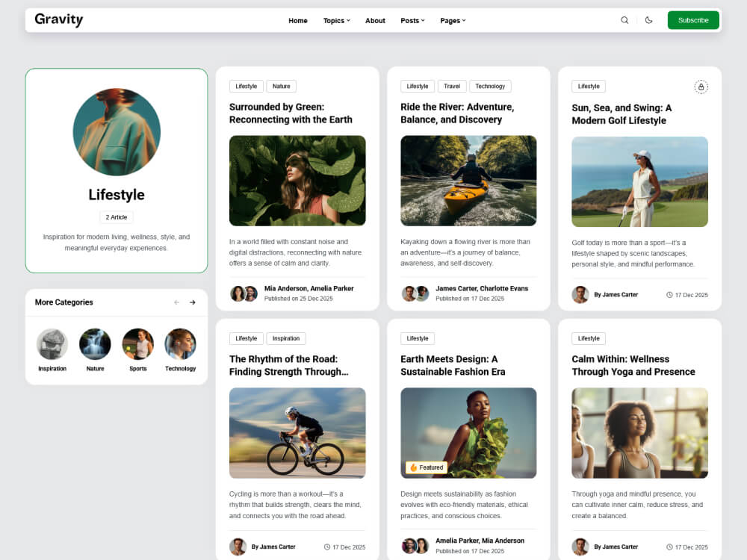The height and width of the screenshot is (560, 747).
Task: Select the Technology category icon
Action: [x=180, y=345]
